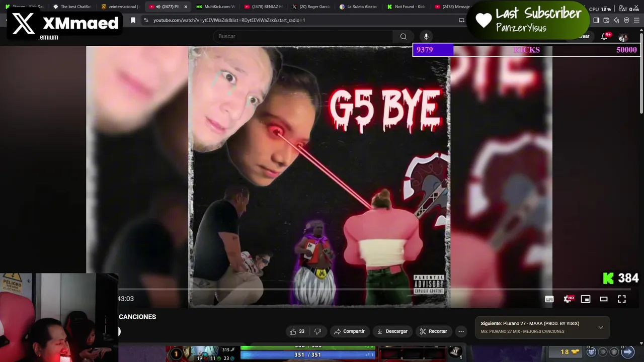Click Mix: PIURANO 27 MIX playlist text
The width and height of the screenshot is (644, 362).
[x=522, y=332]
